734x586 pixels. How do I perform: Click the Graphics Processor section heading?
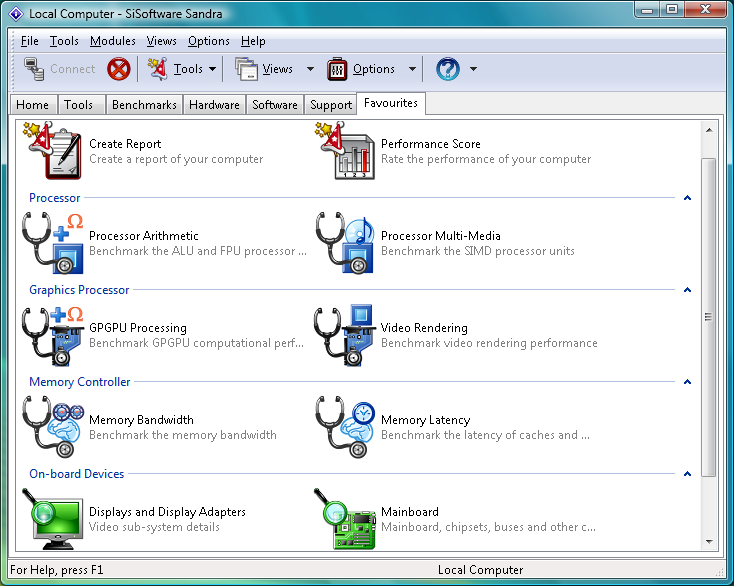[x=79, y=290]
